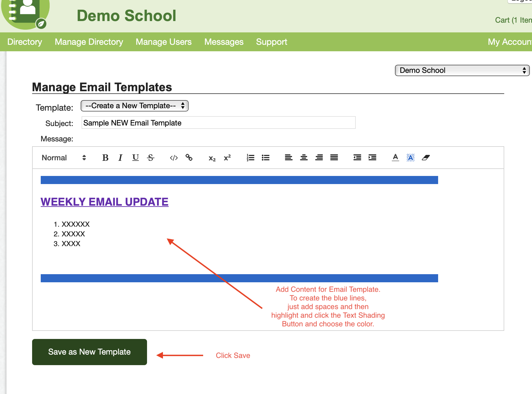Expand the Demo School selector dropdown

coord(462,70)
